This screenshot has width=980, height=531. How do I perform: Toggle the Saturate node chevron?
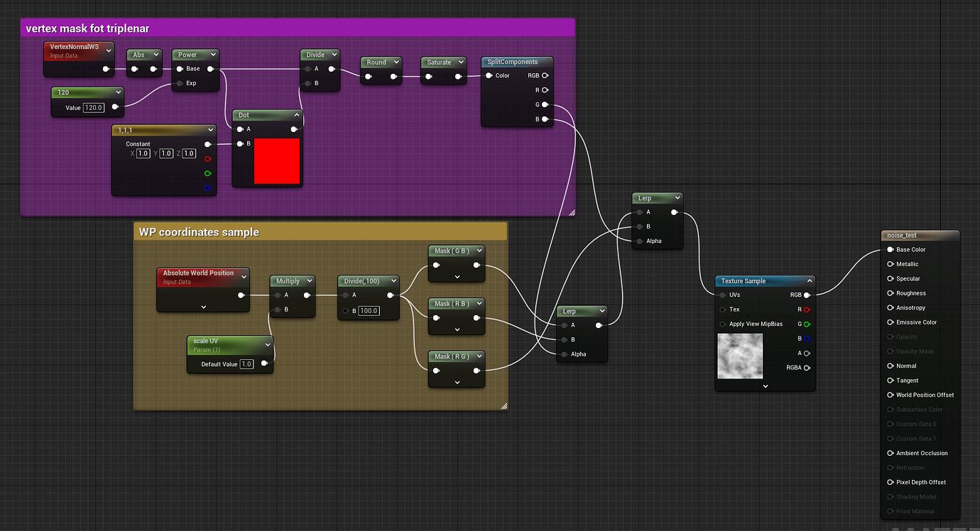point(461,62)
